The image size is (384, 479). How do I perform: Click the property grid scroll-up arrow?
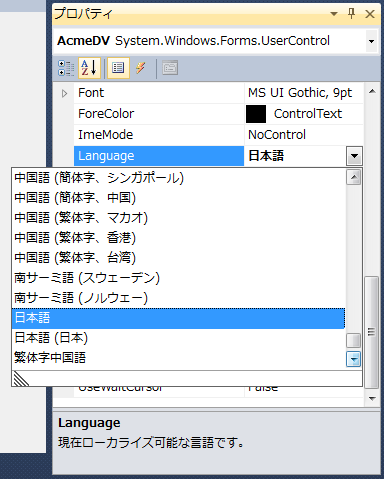tap(372, 91)
